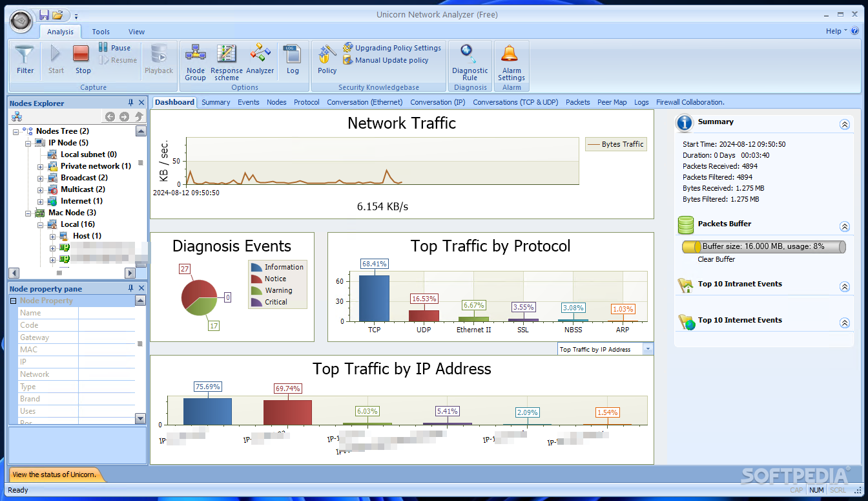Open the Packets tab
Screen dimensions: 868x501
tap(578, 102)
